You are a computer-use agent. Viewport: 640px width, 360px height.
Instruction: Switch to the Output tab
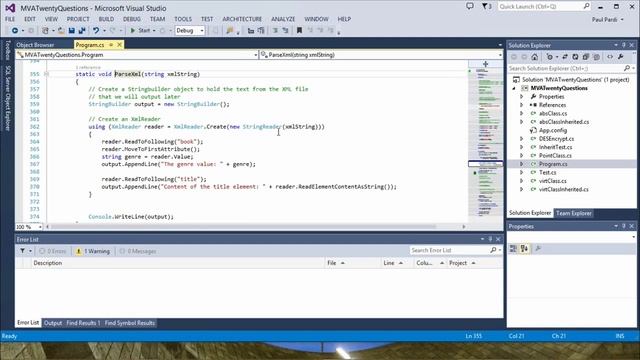coord(53,323)
